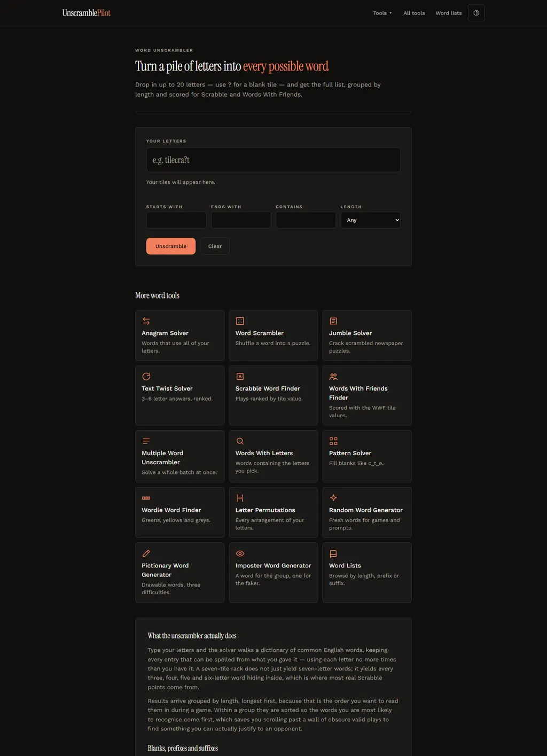
Task: Click 'Fill blanks like c_t_e.' description
Action: pos(356,463)
